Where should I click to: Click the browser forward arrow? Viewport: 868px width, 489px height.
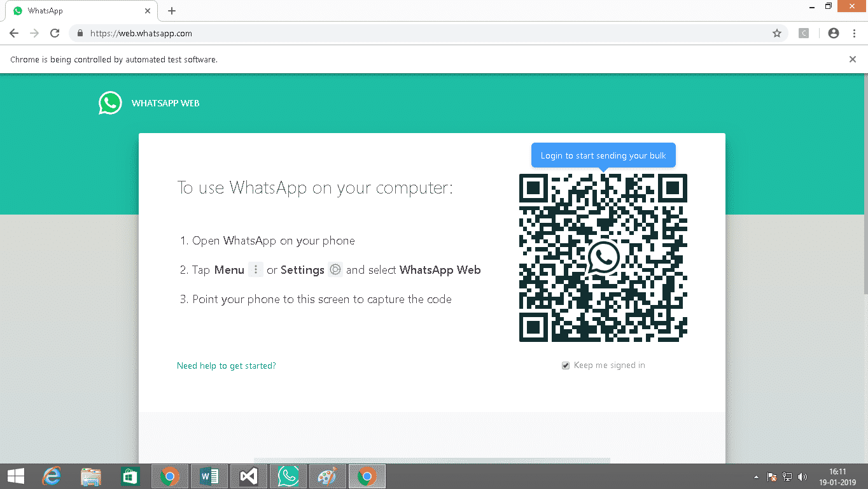click(34, 33)
